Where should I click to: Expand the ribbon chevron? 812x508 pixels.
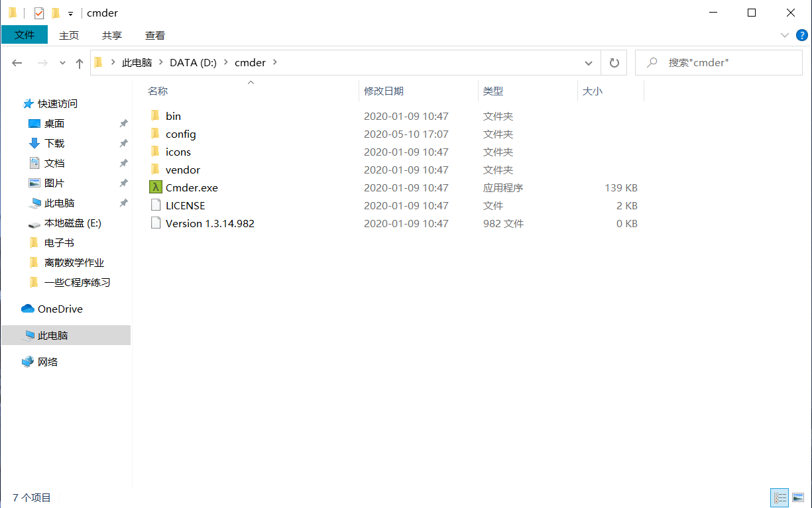[784, 35]
